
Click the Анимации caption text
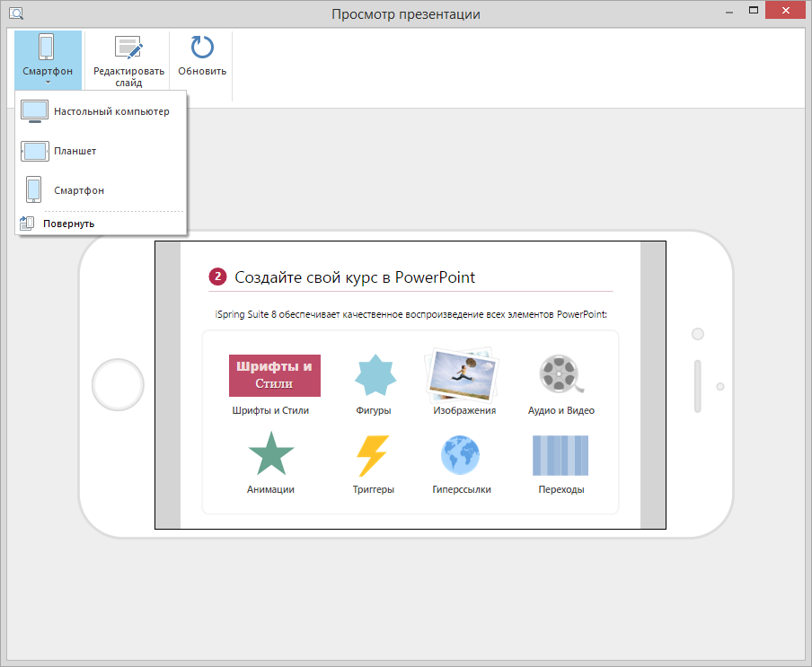click(x=270, y=489)
